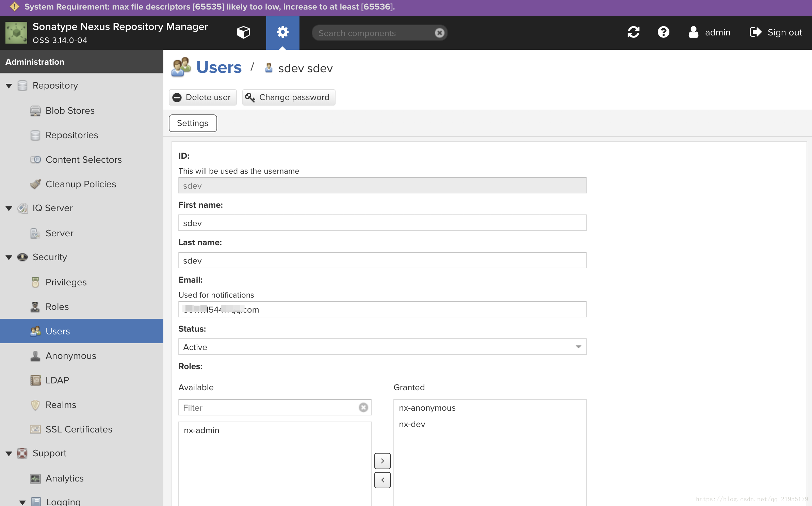Collapse the IQ Server tree section
The height and width of the screenshot is (506, 812).
click(9, 208)
